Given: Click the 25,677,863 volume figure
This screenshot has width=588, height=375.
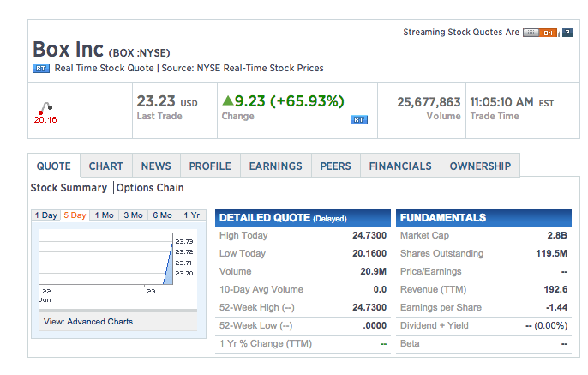Looking at the screenshot, I should tap(429, 102).
